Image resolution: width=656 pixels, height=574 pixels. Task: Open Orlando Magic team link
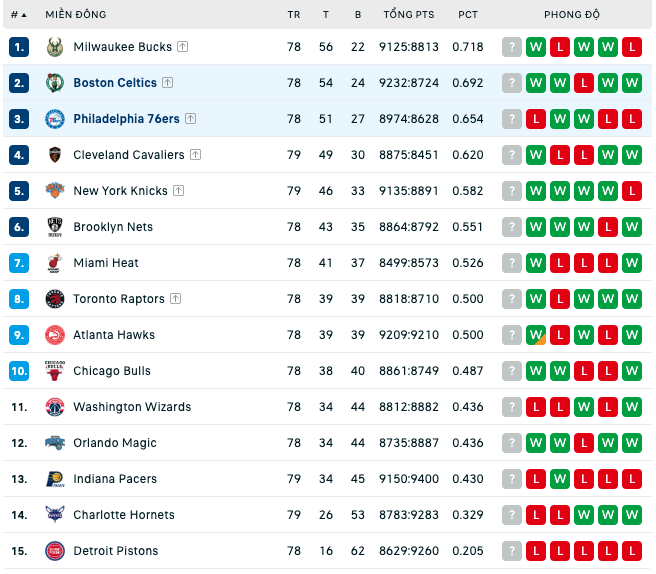[115, 443]
